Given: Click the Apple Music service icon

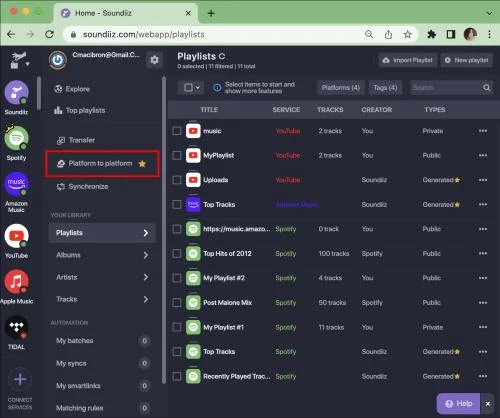Looking at the screenshot, I should point(16,282).
